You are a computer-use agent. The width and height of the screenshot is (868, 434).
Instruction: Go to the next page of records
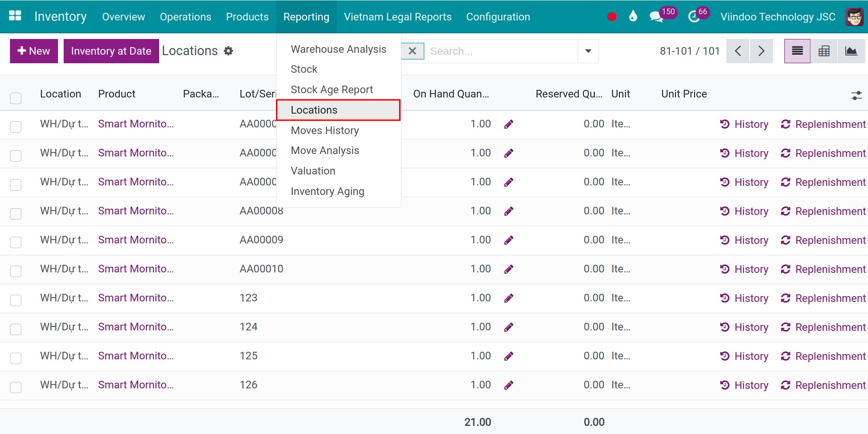(x=761, y=51)
